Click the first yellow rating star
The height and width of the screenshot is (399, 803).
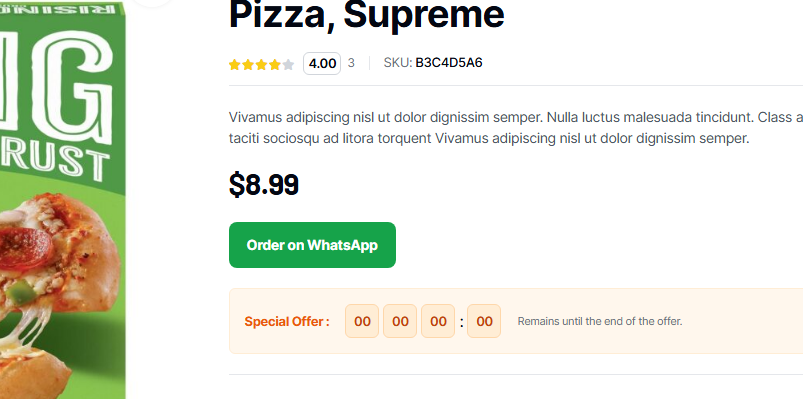(235, 65)
